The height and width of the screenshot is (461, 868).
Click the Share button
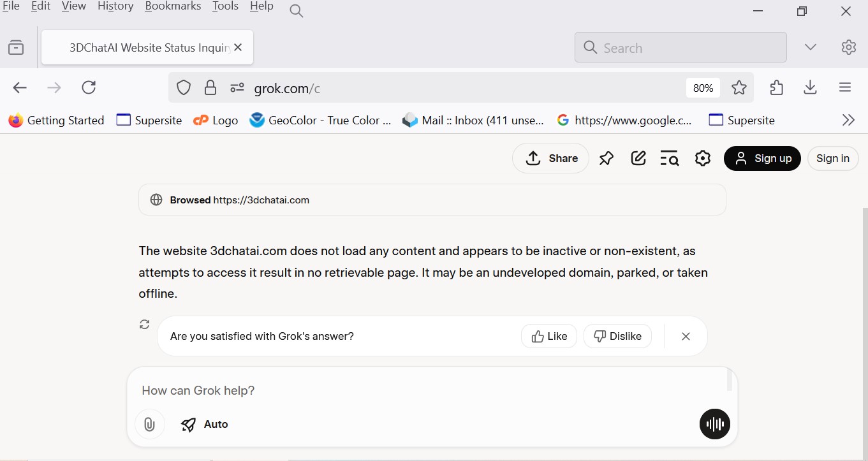551,159
